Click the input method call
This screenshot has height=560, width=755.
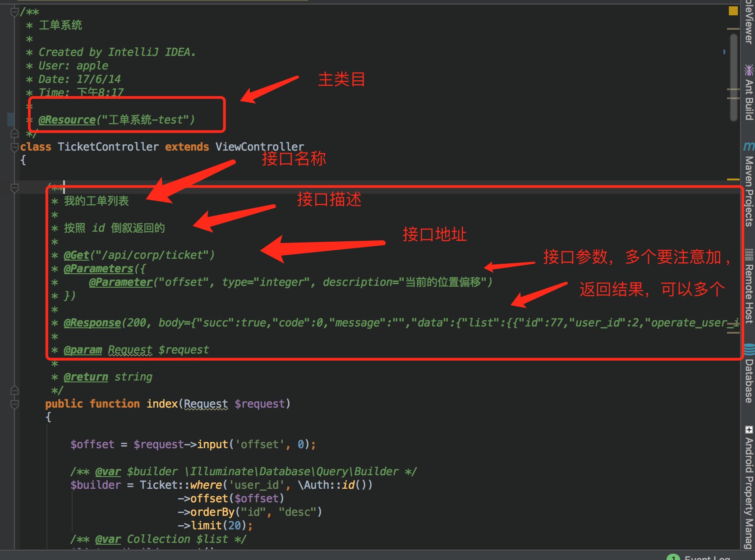coord(212,445)
